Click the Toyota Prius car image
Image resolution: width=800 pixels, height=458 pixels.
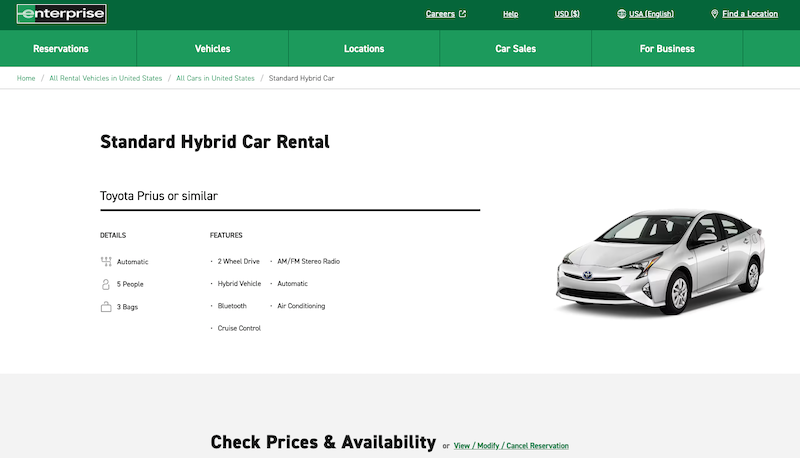pyautogui.click(x=660, y=261)
